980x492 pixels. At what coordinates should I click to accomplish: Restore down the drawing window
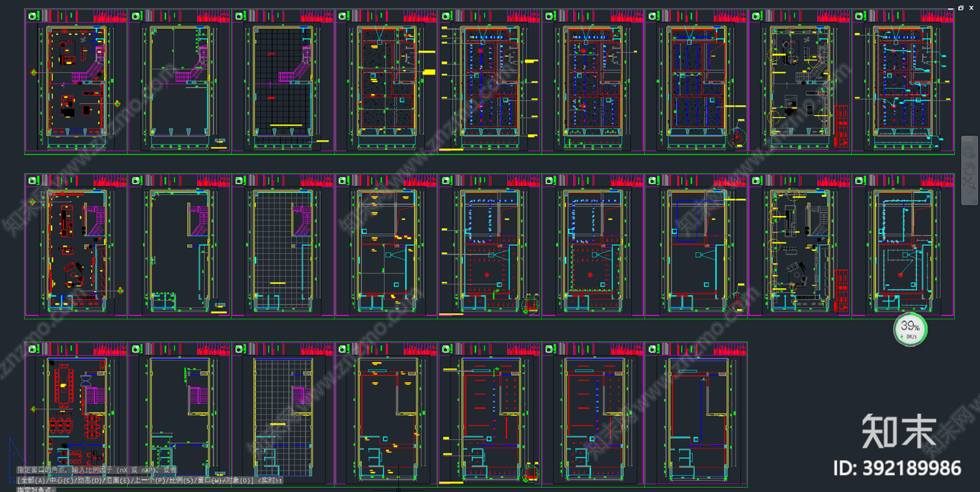[961, 8]
